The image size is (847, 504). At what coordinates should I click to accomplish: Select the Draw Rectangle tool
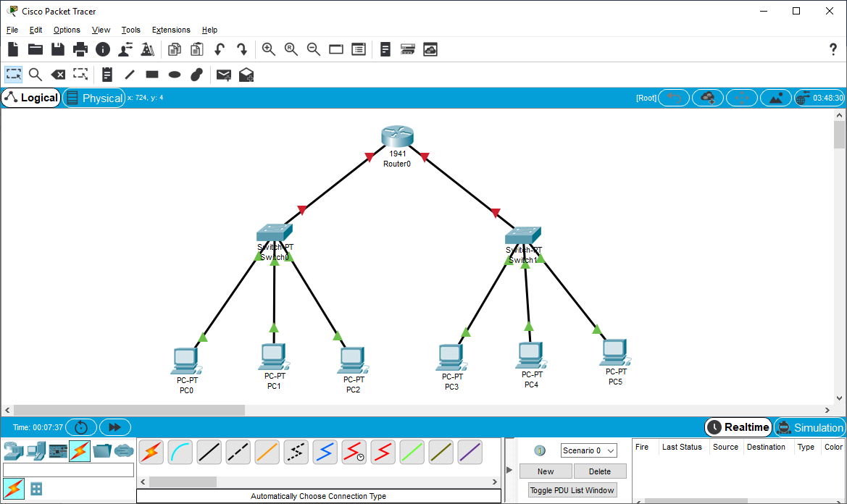click(151, 75)
